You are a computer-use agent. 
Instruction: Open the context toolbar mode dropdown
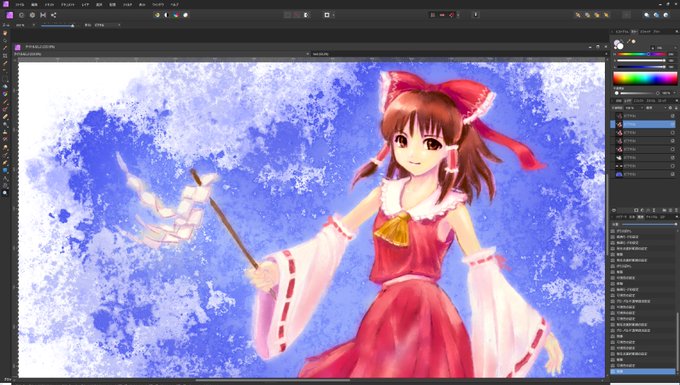tap(107, 25)
